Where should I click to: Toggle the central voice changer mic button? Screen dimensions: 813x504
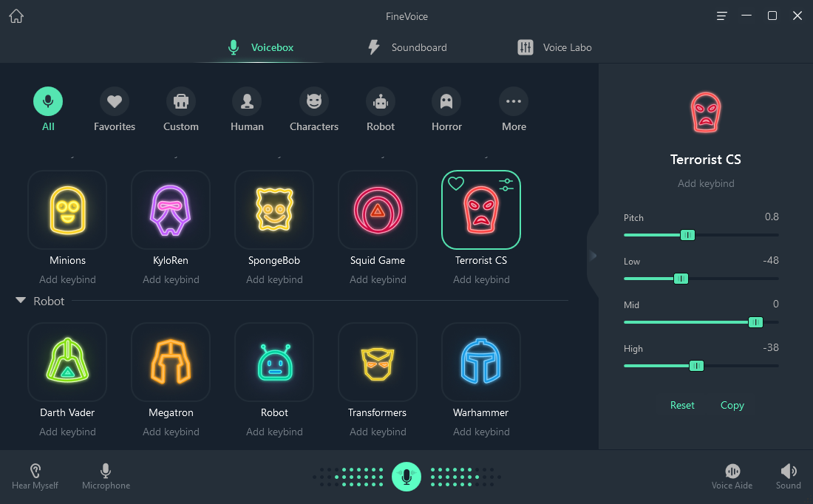tap(406, 477)
